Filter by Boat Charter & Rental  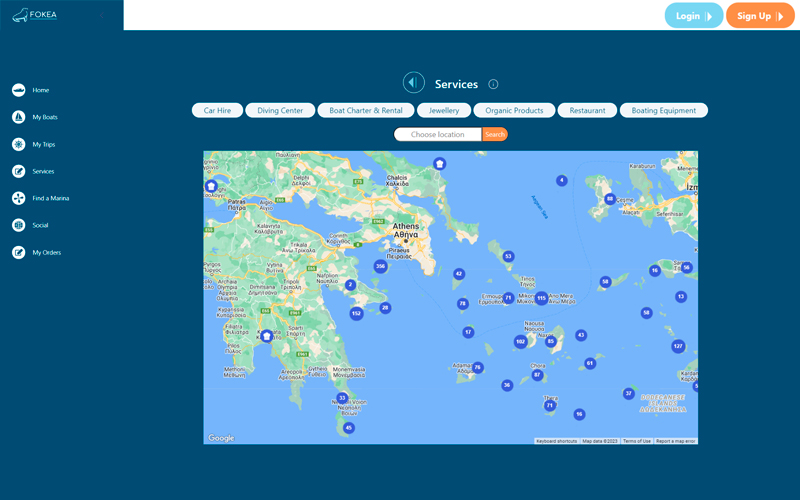(366, 110)
